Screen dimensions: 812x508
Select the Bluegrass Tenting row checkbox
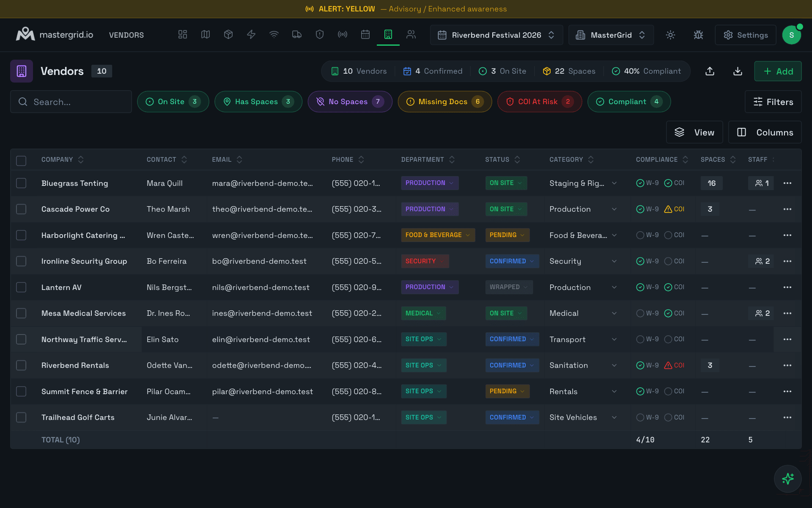coord(21,183)
